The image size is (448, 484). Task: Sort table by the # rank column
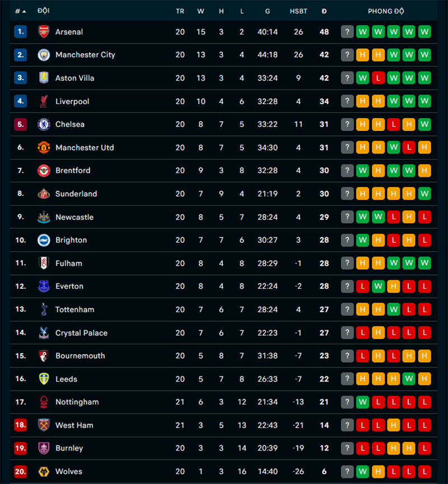click(20, 11)
